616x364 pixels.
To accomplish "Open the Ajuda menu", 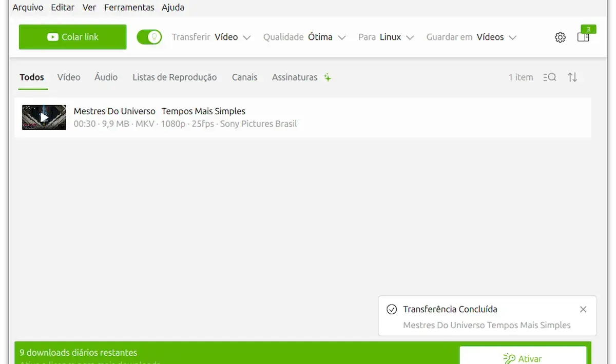I will [x=173, y=7].
